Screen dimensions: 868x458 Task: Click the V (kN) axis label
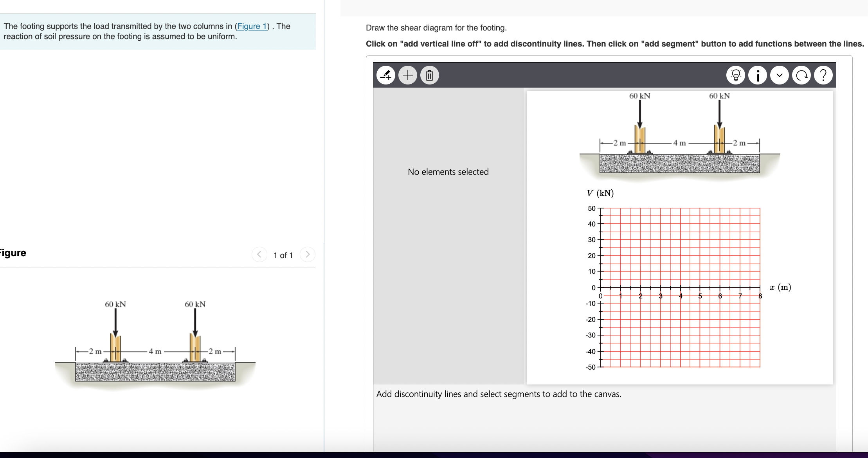[x=600, y=192]
